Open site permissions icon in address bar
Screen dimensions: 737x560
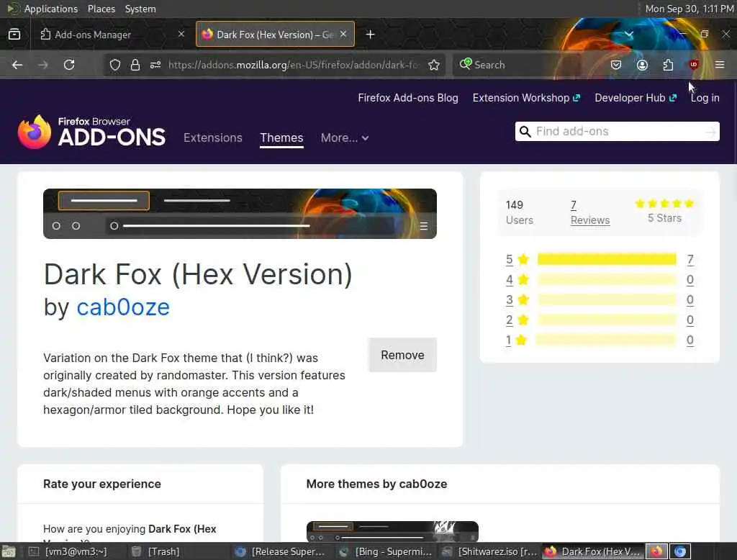(x=155, y=65)
